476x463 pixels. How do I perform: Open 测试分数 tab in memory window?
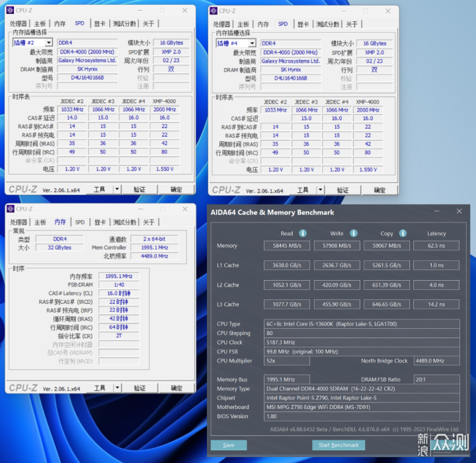click(x=124, y=222)
